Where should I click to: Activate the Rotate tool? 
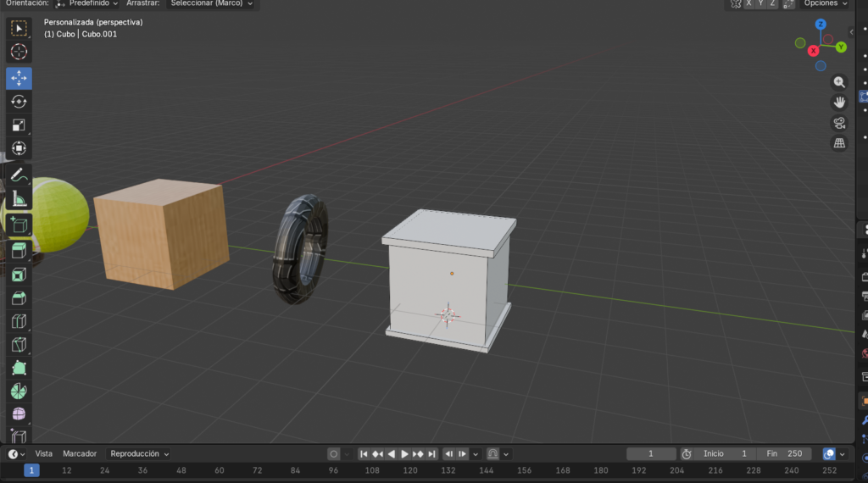coord(19,102)
